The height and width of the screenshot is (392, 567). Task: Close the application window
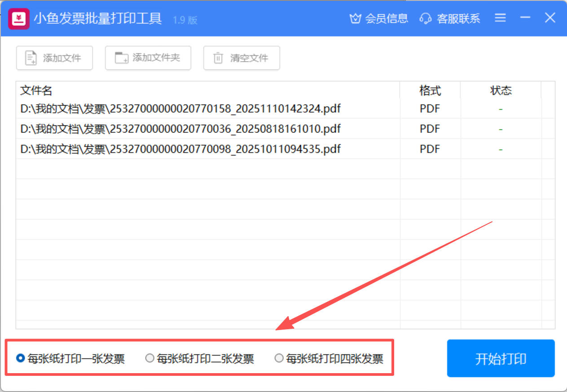click(x=550, y=18)
